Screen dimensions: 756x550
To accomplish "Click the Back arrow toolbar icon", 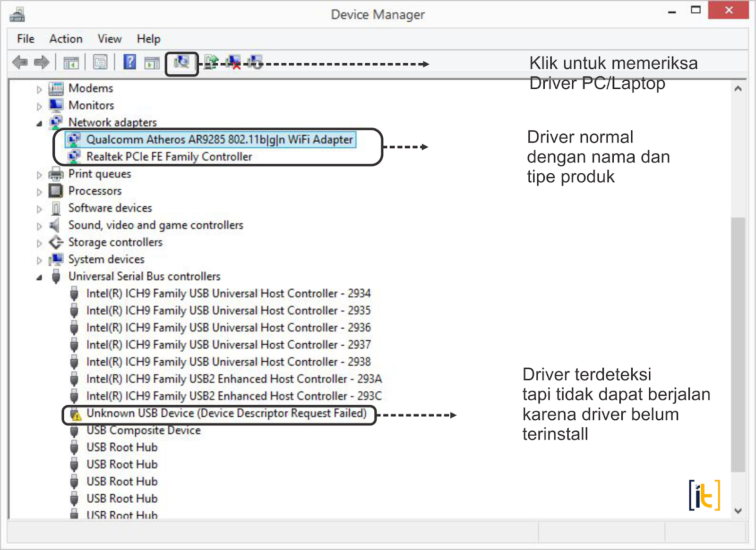I will pyautogui.click(x=20, y=62).
